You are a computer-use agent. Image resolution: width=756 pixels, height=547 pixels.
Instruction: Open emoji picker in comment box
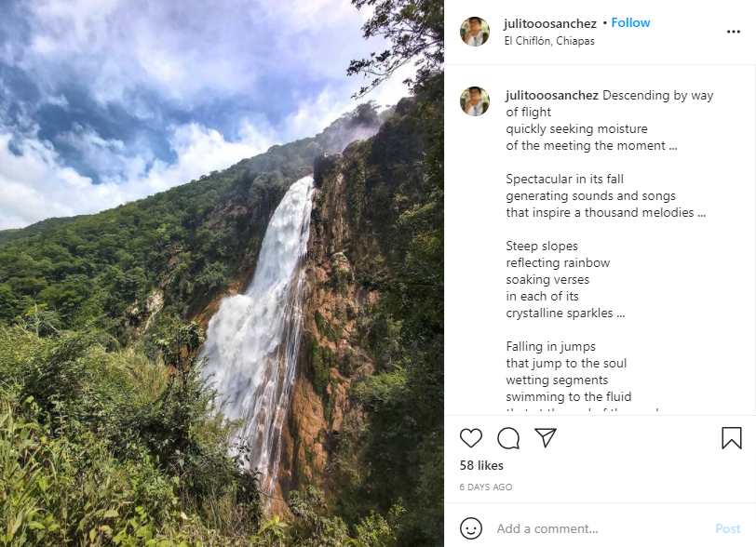[x=471, y=528]
